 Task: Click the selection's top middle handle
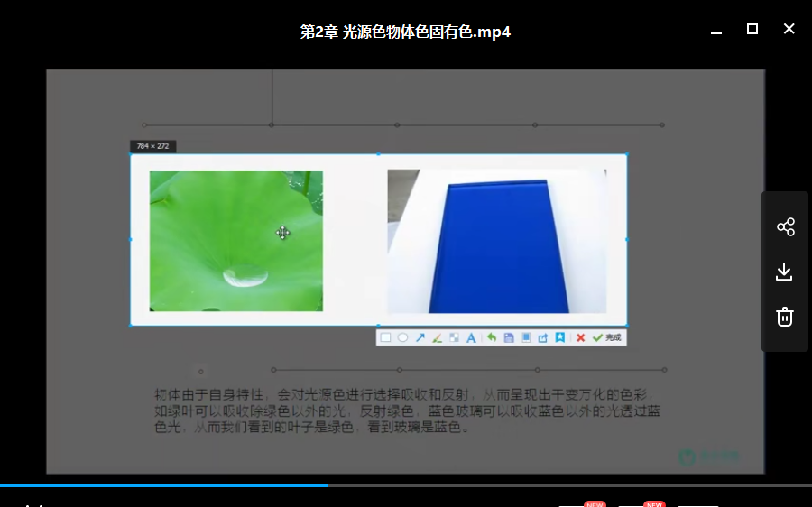pyautogui.click(x=379, y=153)
